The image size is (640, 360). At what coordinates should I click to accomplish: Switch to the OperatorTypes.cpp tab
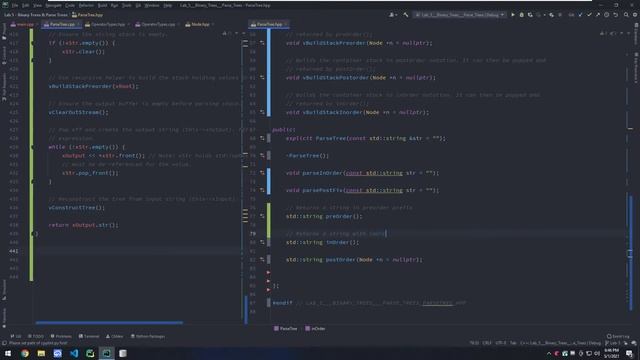click(x=157, y=24)
